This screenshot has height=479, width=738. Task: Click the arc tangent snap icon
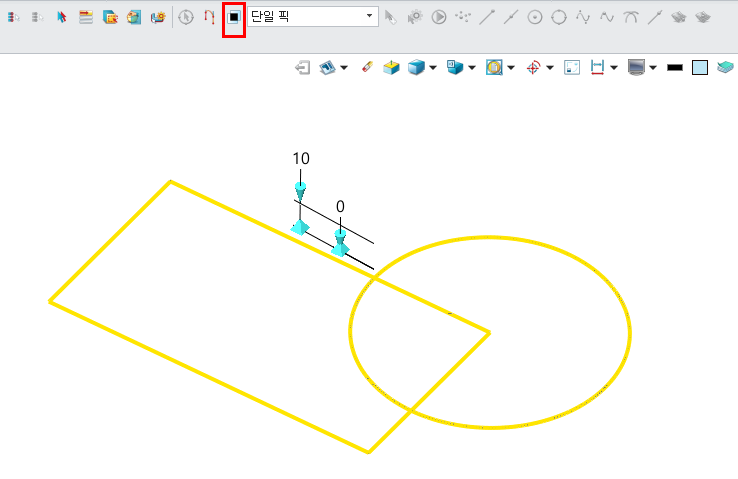point(631,17)
